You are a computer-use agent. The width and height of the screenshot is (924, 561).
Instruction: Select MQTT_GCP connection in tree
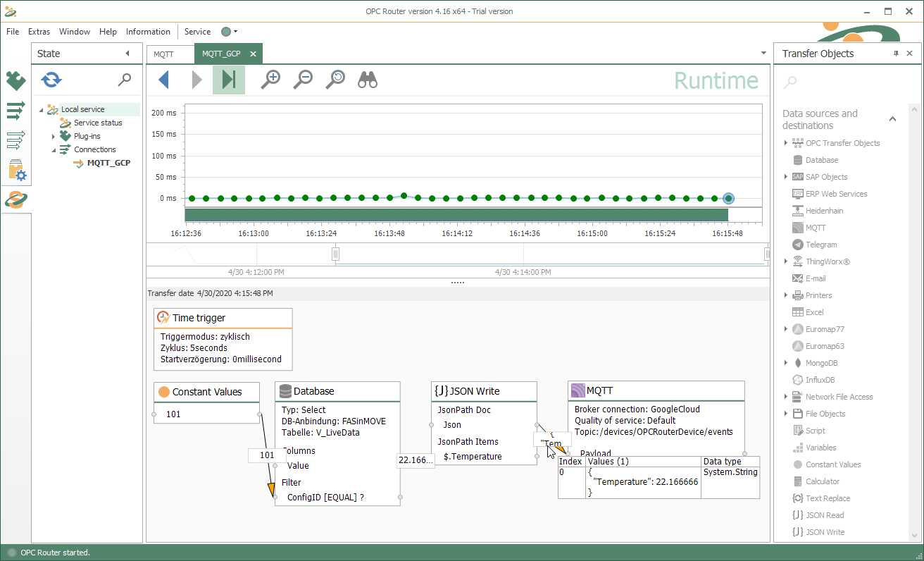point(108,163)
